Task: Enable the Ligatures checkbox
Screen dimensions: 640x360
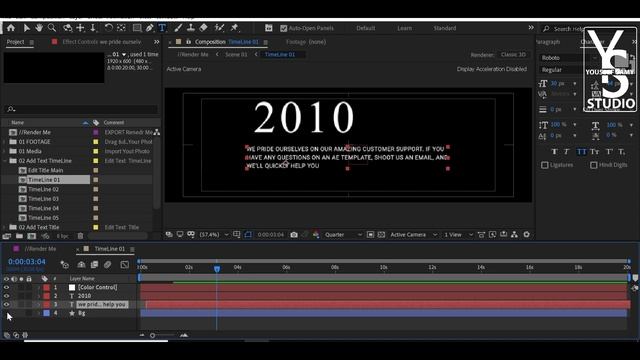Action: click(544, 165)
